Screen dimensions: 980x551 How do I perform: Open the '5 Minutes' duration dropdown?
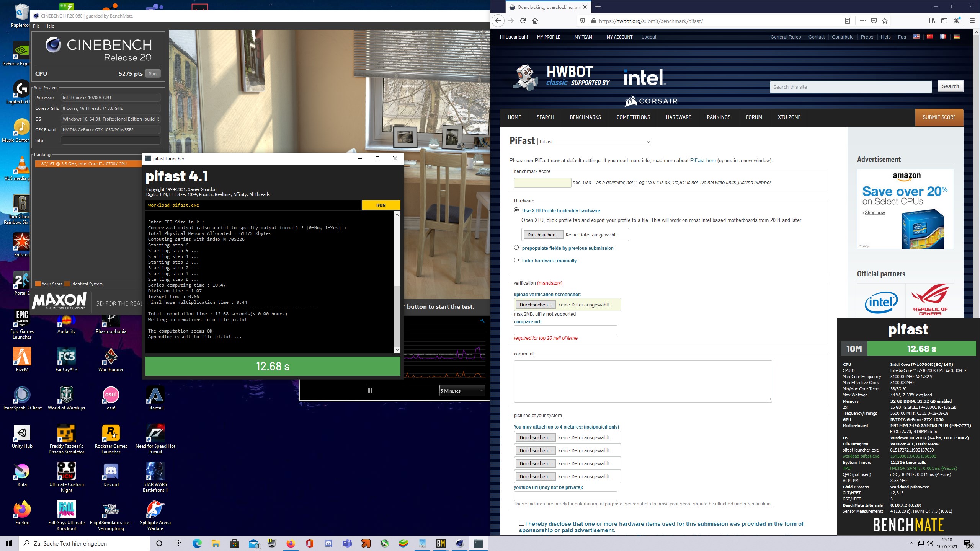[x=462, y=391]
